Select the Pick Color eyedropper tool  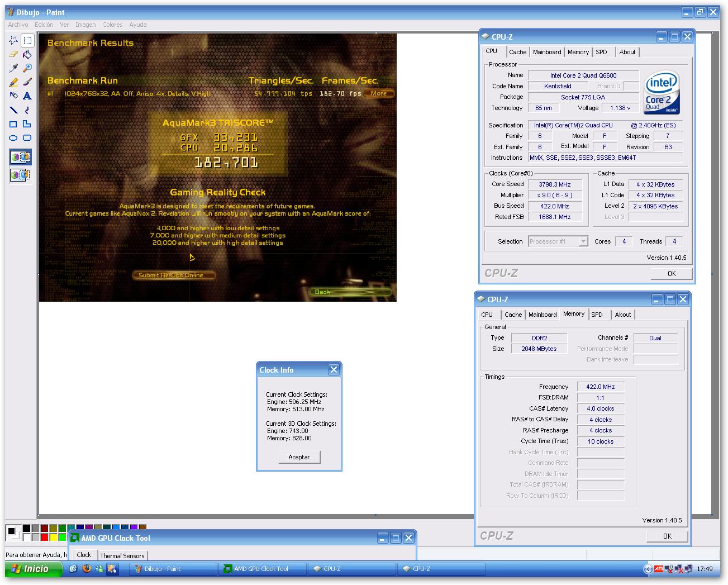click(13, 68)
